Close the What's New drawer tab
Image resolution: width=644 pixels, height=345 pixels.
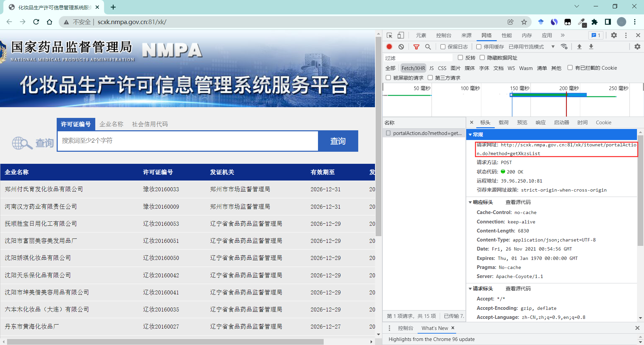pos(453,328)
